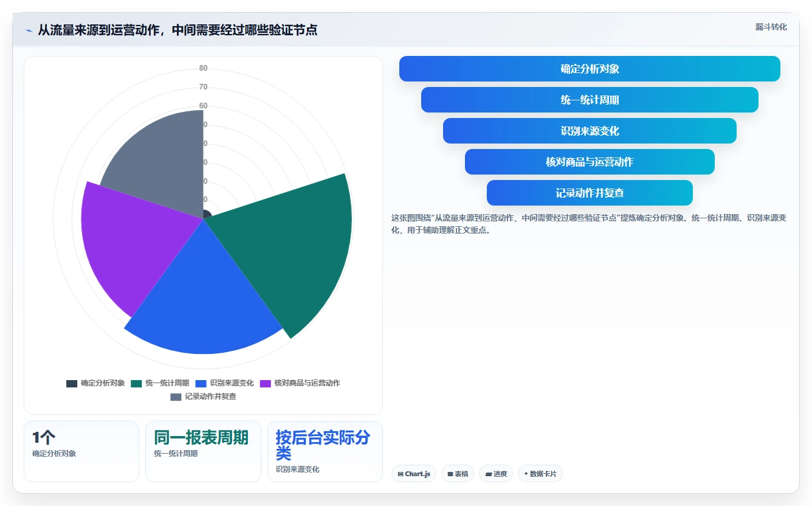812x506 pixels.
Task: Open the 按后台实际分类 data card
Action: click(x=325, y=451)
